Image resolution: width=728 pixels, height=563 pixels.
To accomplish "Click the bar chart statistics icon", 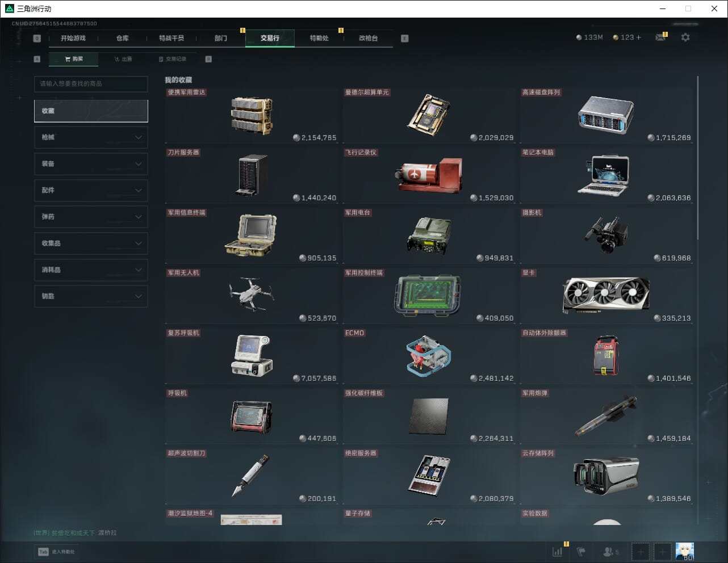I will (558, 551).
